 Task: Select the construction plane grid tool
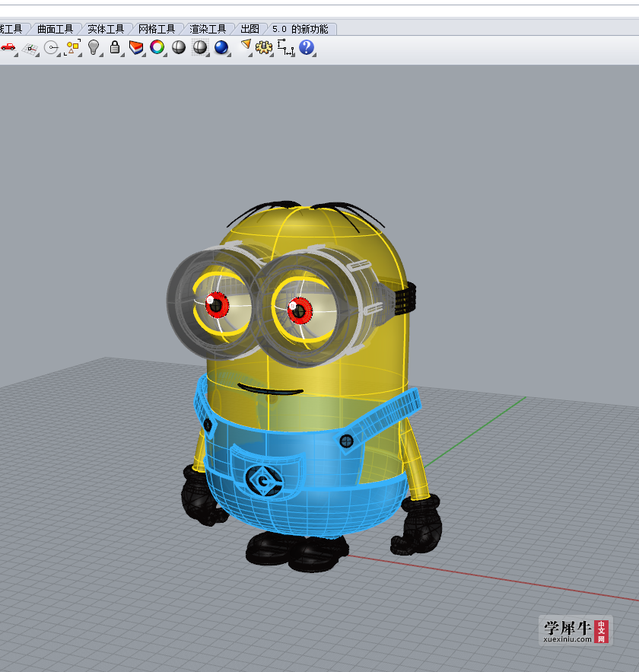[30, 48]
